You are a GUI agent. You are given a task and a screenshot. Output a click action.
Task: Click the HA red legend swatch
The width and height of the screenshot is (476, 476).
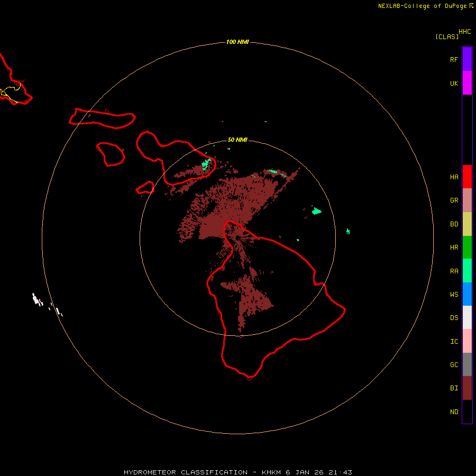467,177
